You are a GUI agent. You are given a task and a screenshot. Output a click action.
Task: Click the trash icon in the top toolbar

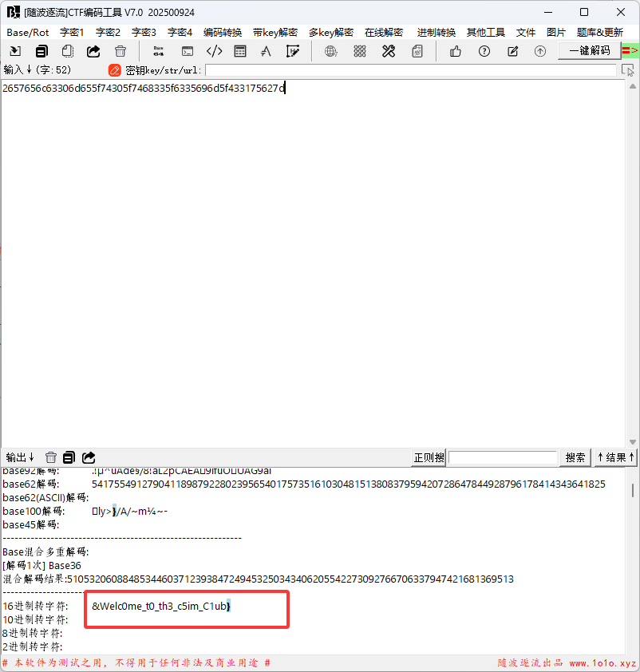click(120, 51)
